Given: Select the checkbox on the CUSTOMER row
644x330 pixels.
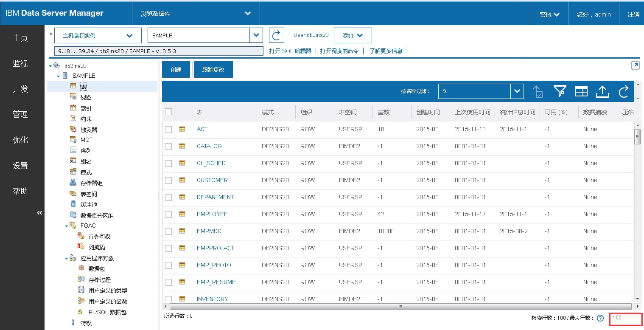Looking at the screenshot, I should [x=168, y=180].
